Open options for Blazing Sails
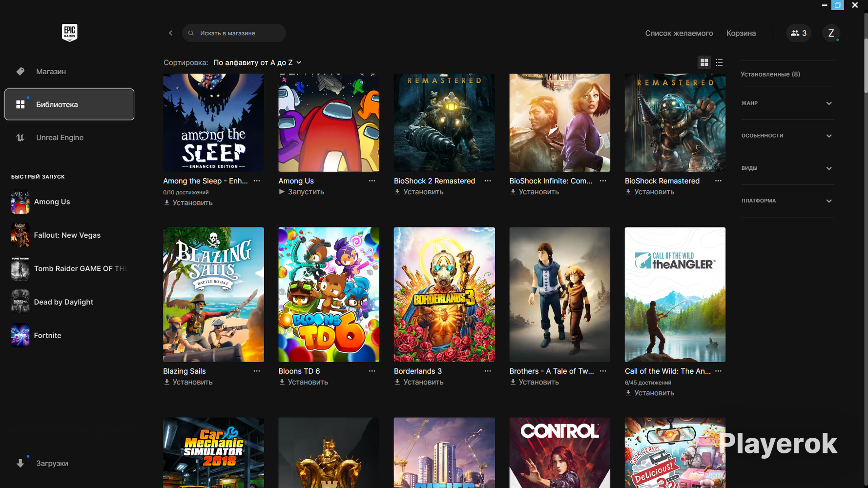Image resolution: width=868 pixels, height=488 pixels. click(x=257, y=371)
